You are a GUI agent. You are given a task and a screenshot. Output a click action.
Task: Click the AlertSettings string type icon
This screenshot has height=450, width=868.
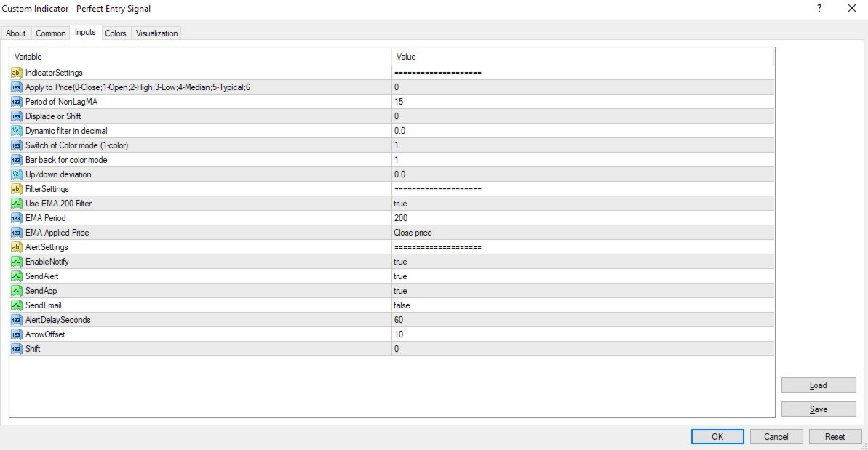(x=16, y=247)
